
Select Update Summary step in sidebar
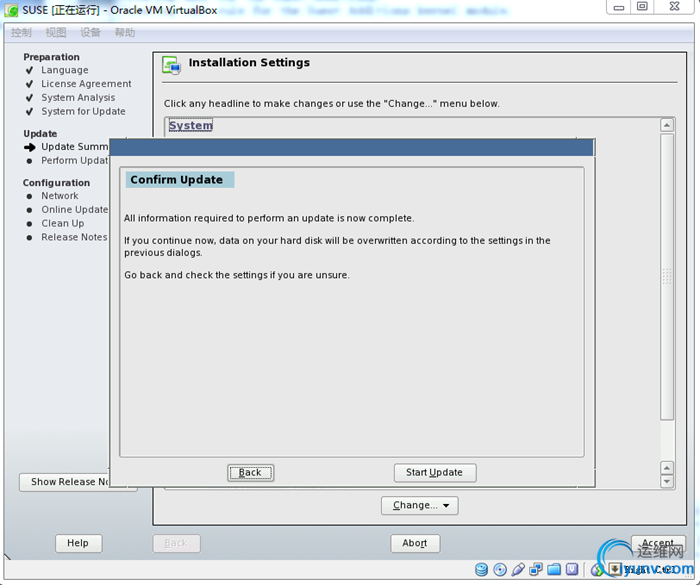pos(75,147)
